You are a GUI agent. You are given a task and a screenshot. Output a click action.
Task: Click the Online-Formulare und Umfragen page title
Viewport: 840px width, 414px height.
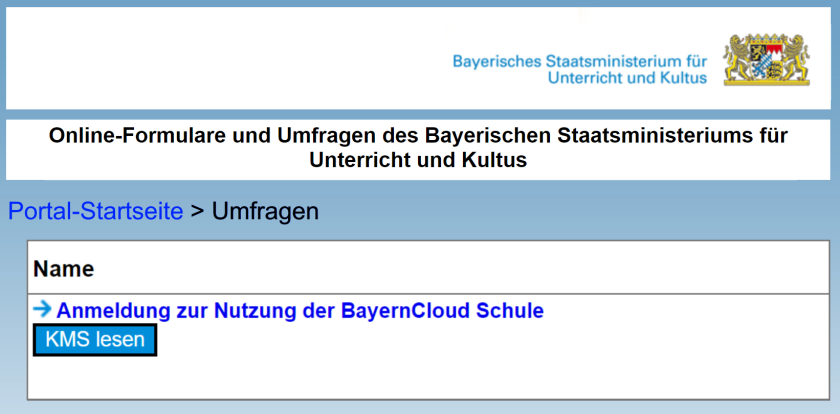click(418, 148)
